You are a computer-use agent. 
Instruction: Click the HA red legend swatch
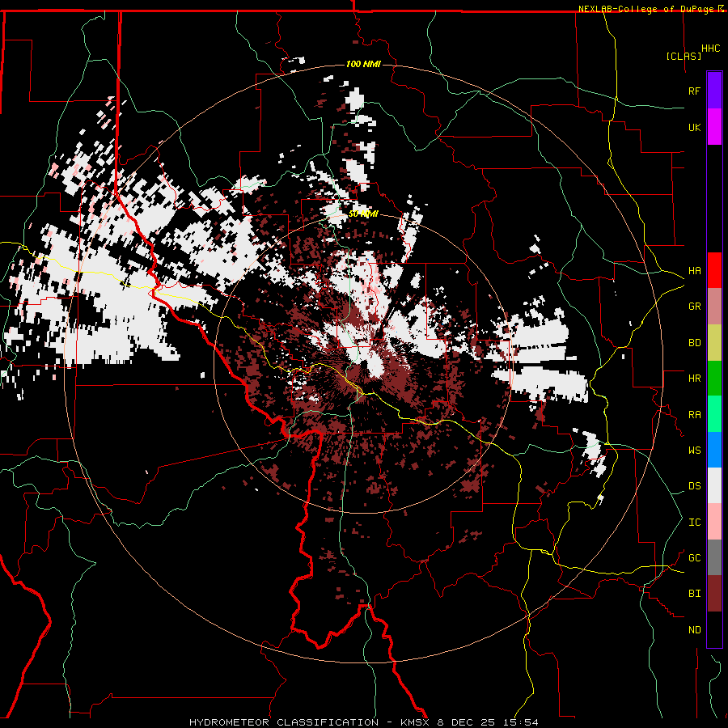[x=714, y=270]
